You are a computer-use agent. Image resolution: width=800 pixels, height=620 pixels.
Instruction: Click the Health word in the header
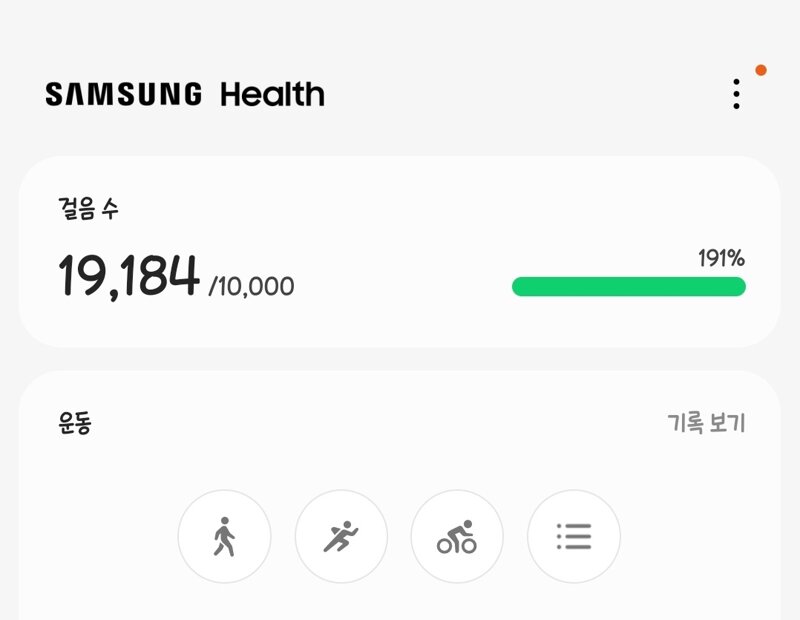tap(272, 94)
